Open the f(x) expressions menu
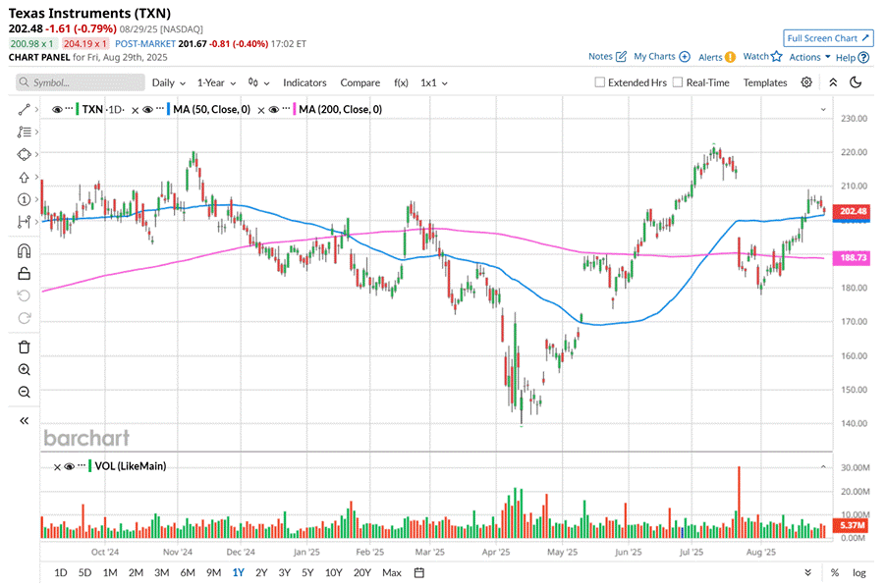The width and height of the screenshot is (886, 588). pos(401,82)
